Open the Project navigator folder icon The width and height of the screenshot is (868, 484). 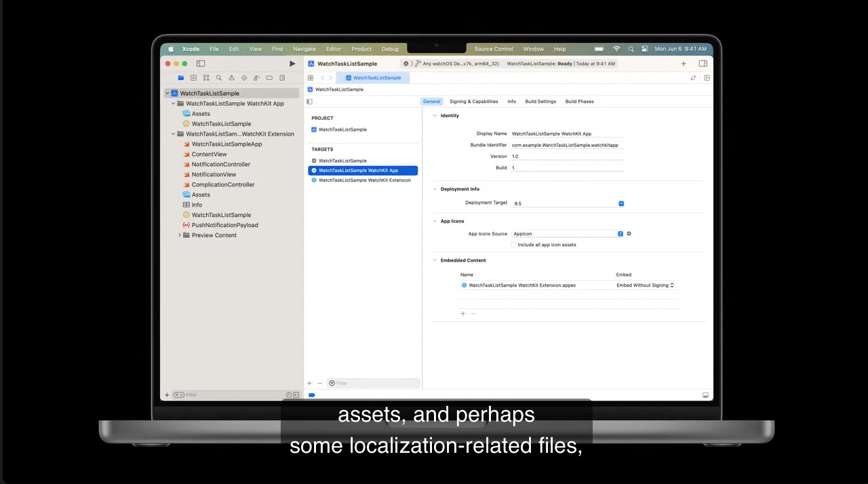pyautogui.click(x=180, y=78)
